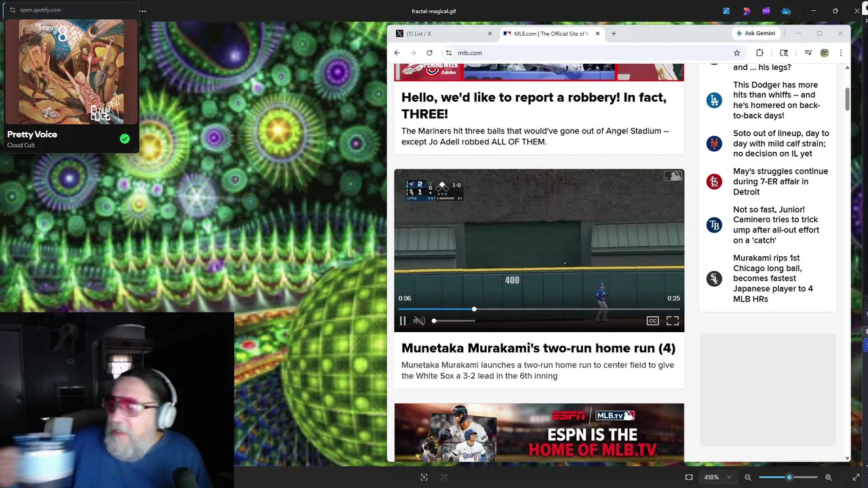
Task: Click the video score overlay graphic
Action: (x=434, y=190)
